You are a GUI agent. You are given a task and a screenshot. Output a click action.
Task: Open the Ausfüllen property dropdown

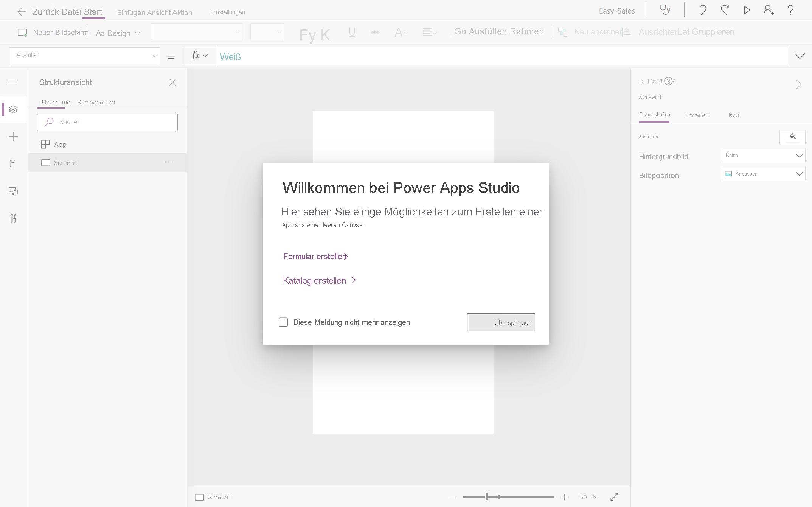click(x=85, y=56)
